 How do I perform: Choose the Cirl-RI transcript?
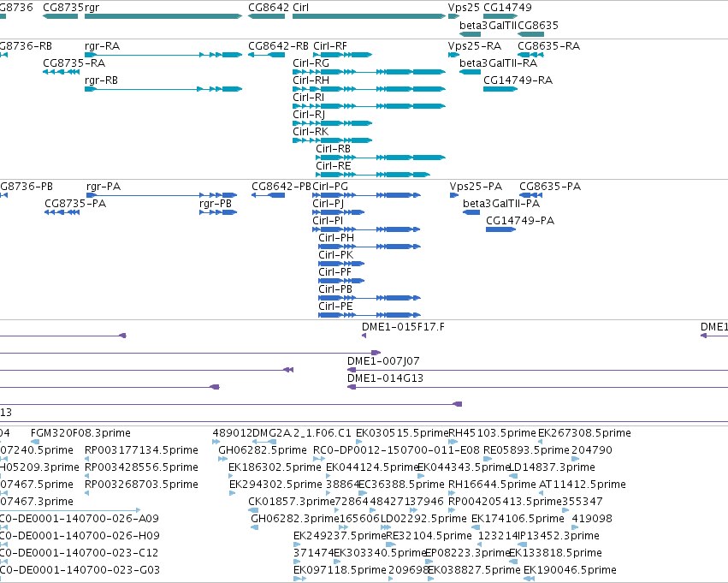click(x=369, y=106)
